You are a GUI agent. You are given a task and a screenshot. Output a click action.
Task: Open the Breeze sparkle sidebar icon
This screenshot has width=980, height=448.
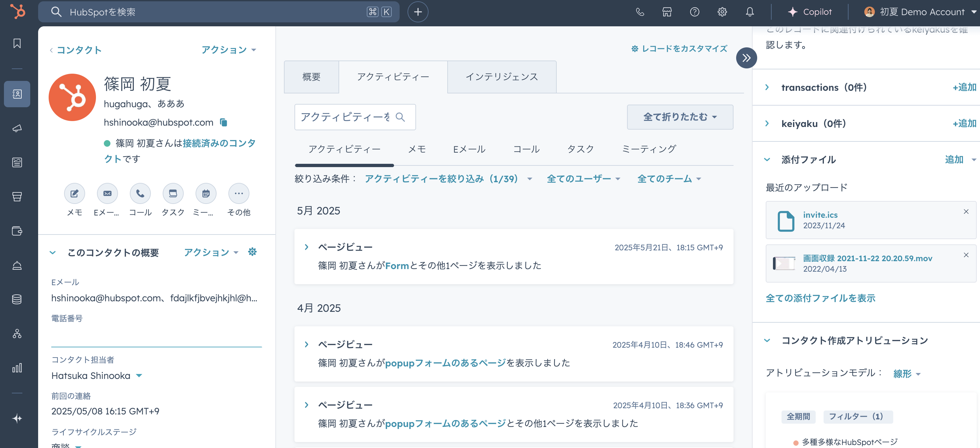17,419
